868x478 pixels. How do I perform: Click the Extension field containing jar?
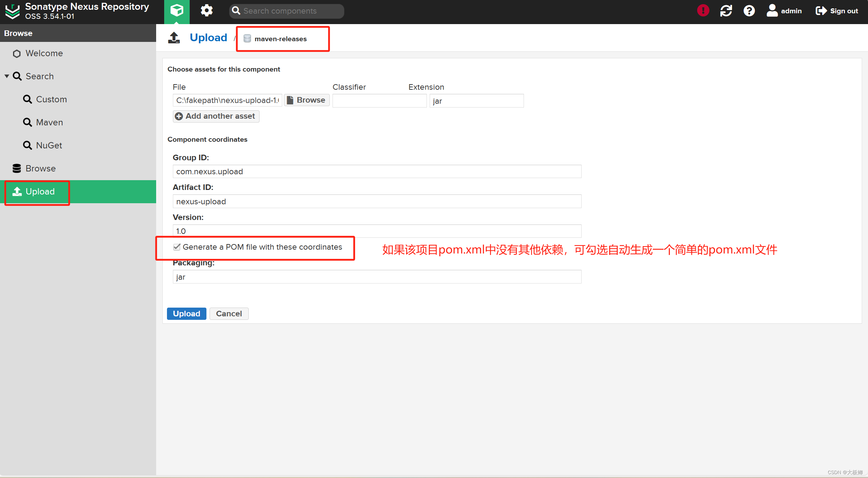coord(476,101)
